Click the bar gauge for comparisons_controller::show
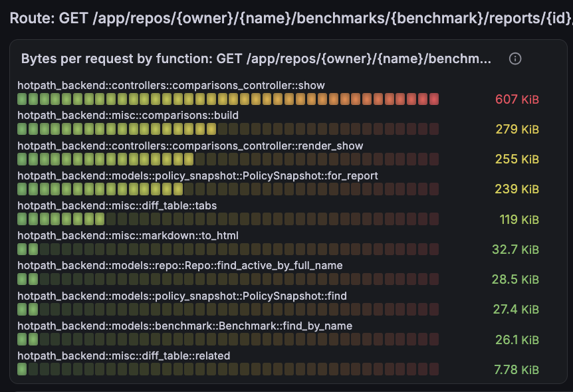Image resolution: width=573 pixels, height=392 pixels. click(x=228, y=99)
